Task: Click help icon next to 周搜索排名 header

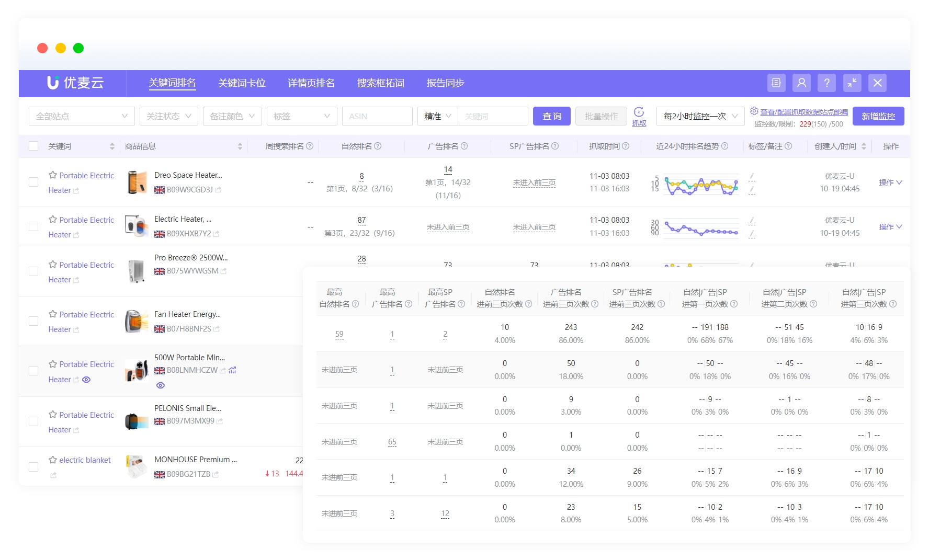Action: click(310, 146)
